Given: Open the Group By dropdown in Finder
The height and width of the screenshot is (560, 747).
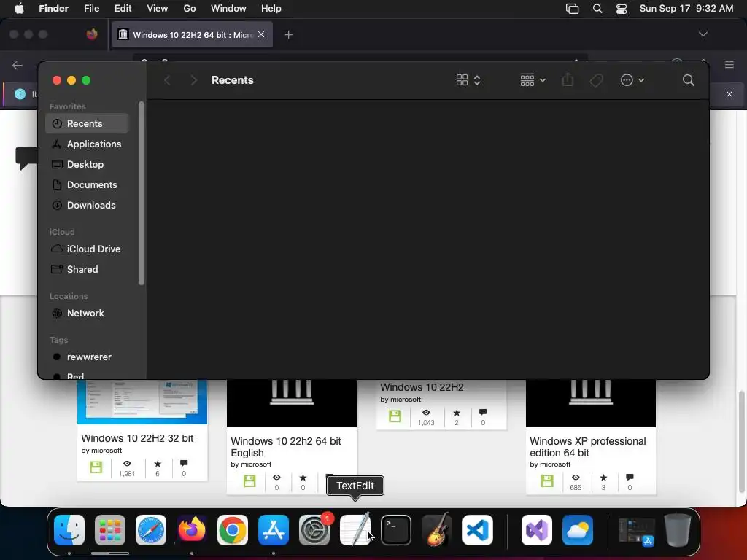Looking at the screenshot, I should [x=533, y=80].
